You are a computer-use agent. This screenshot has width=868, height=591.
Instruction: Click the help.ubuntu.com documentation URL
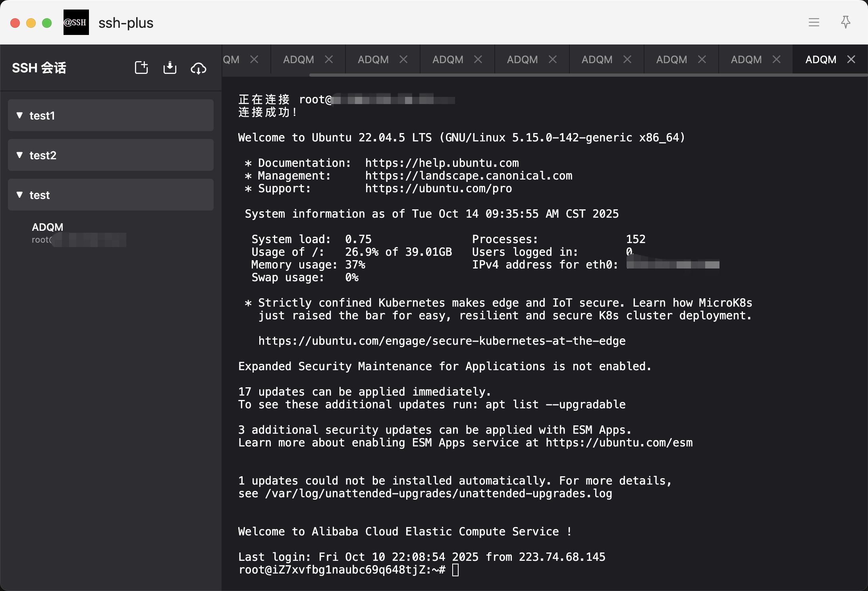tap(442, 163)
